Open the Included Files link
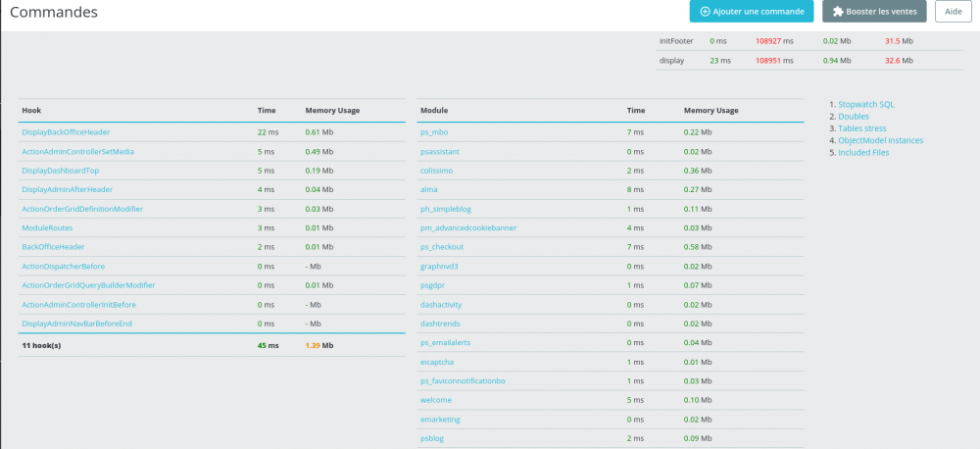 click(x=863, y=152)
